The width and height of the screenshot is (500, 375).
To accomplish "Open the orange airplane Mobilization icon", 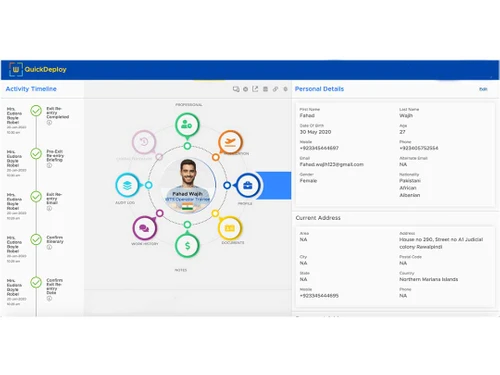I will tap(230, 142).
